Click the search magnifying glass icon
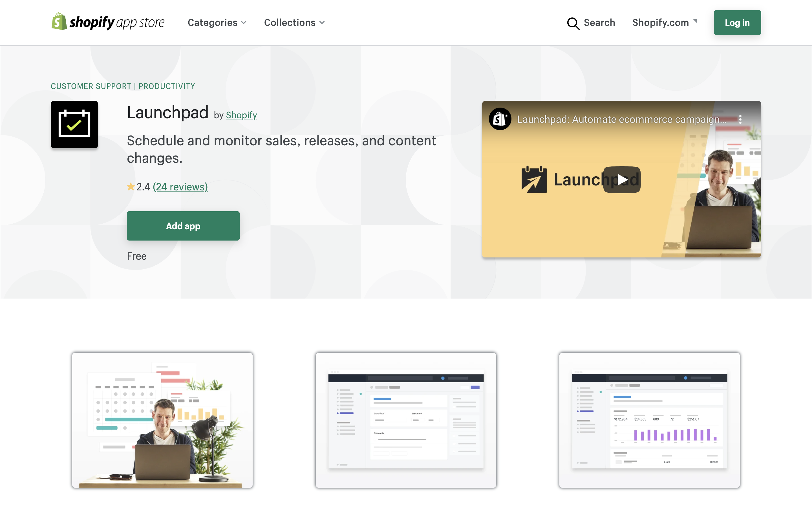Screen dimensions: 812x507 click(573, 23)
